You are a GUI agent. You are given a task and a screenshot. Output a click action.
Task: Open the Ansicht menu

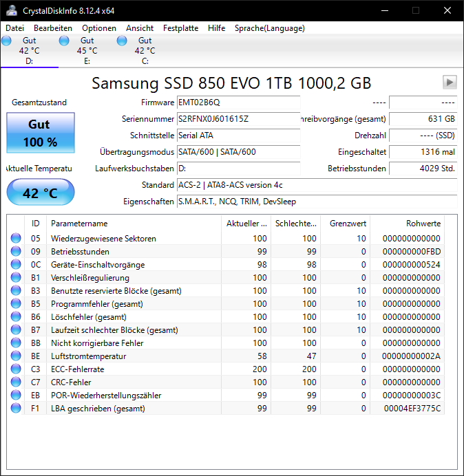(x=140, y=28)
